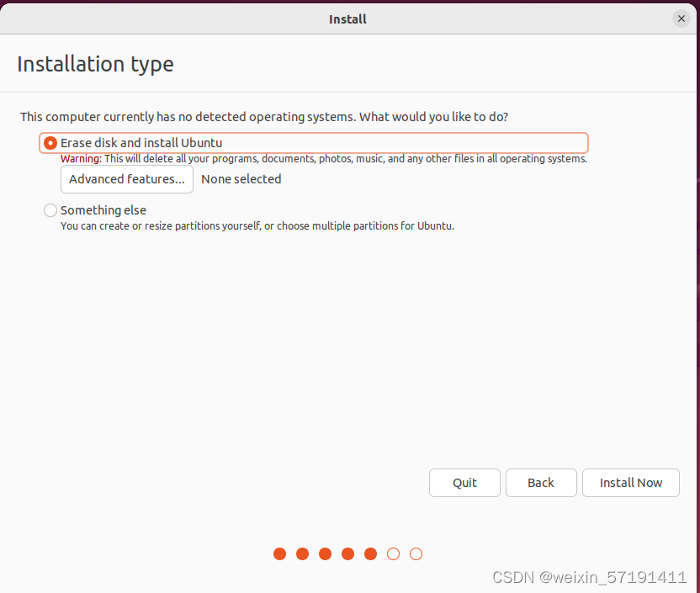
Task: Click the fourth progress dot indicator
Action: (347, 553)
